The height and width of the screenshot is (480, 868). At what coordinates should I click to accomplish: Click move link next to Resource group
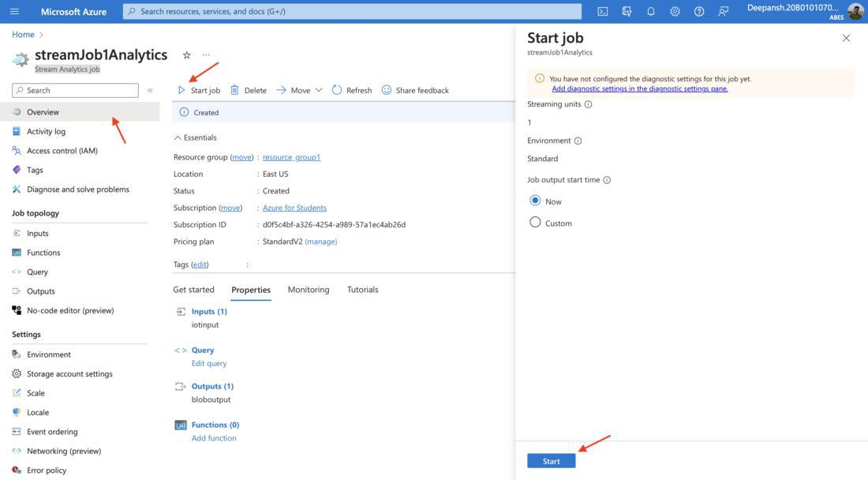coord(242,157)
